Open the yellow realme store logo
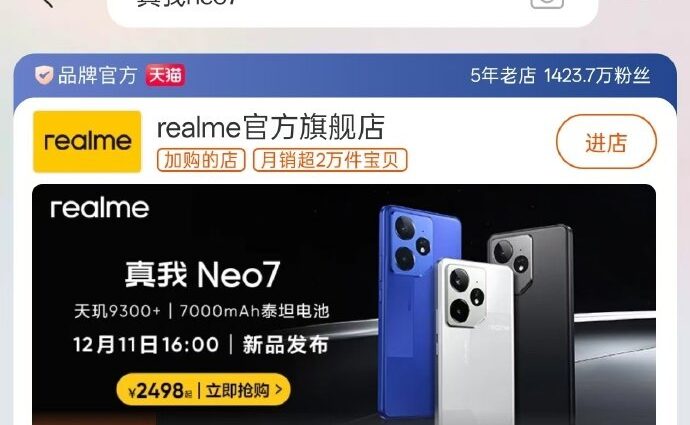 (87, 141)
